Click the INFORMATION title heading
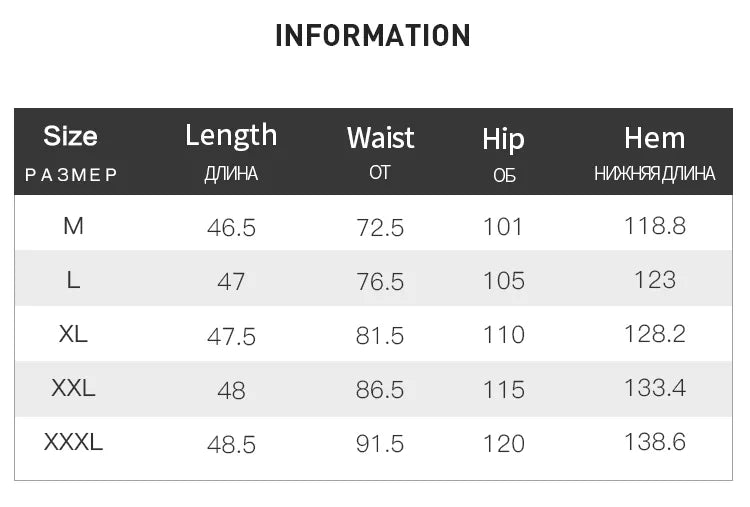 pyautogui.click(x=372, y=36)
